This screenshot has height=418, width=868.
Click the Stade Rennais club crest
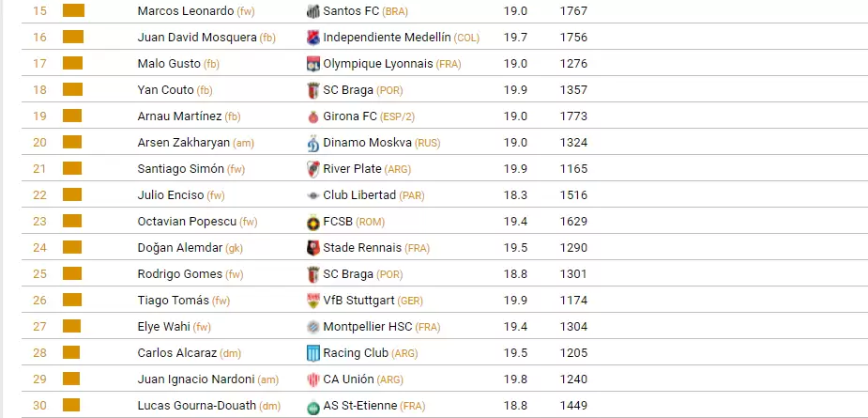tap(313, 248)
